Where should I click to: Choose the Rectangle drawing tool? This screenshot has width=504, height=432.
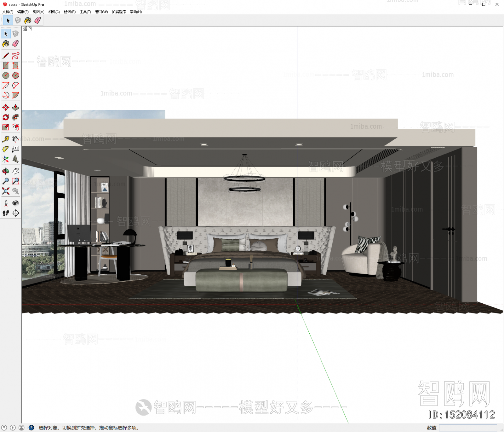point(5,65)
